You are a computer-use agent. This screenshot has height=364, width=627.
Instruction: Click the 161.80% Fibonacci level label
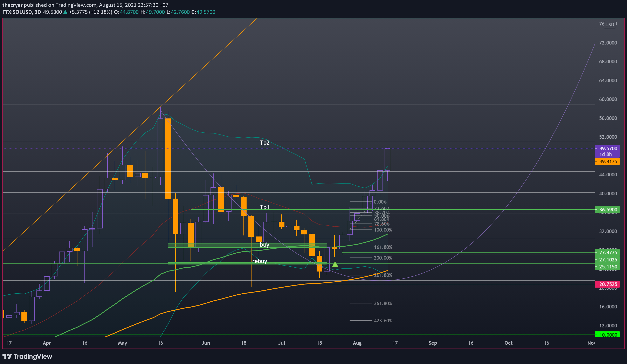[383, 247]
